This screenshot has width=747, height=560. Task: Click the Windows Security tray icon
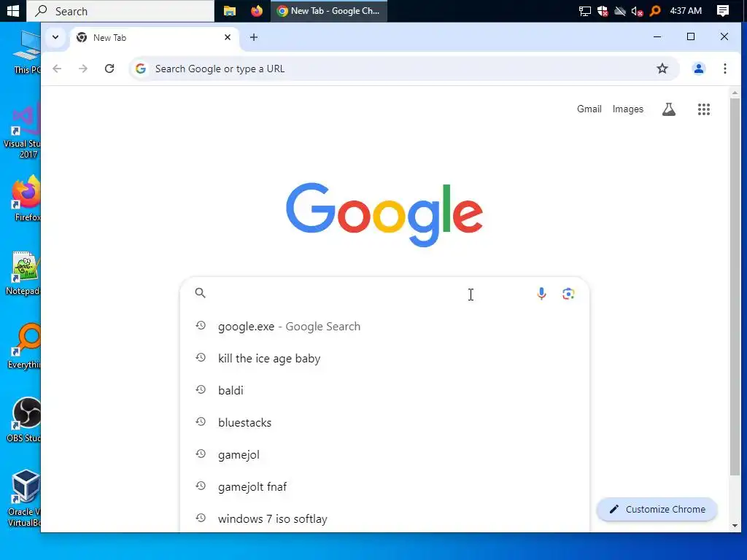(602, 11)
